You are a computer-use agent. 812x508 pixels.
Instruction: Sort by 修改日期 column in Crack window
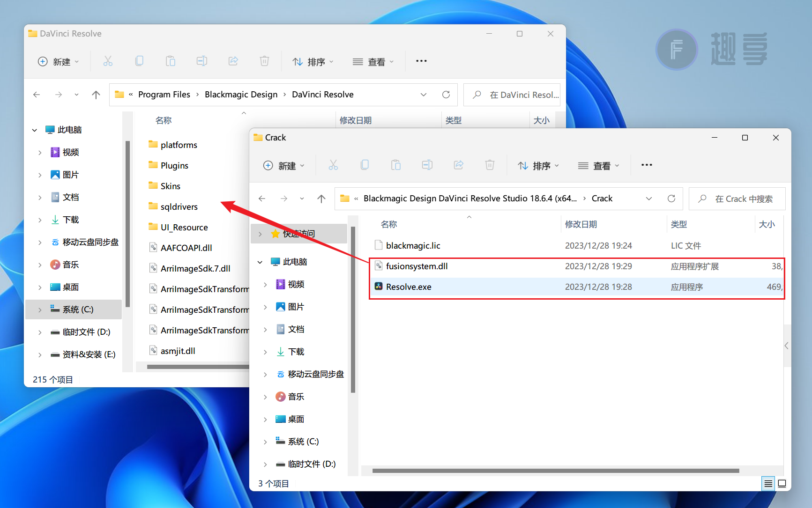click(581, 224)
